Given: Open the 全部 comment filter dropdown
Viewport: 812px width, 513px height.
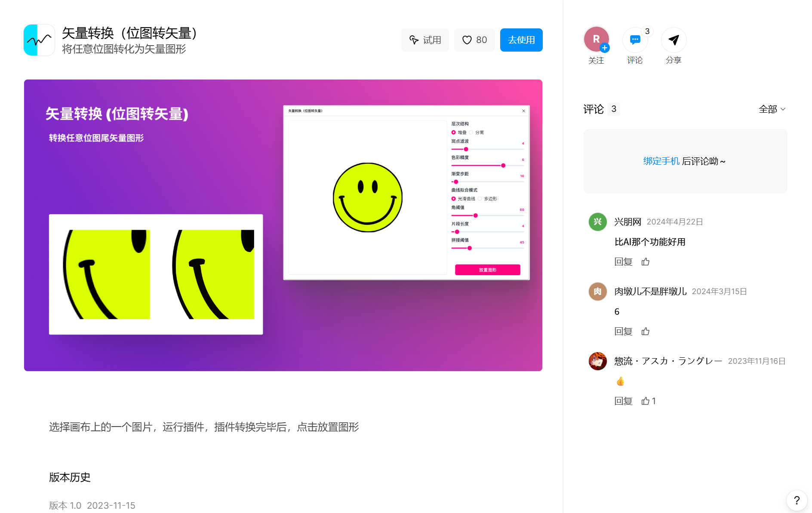Looking at the screenshot, I should (772, 109).
